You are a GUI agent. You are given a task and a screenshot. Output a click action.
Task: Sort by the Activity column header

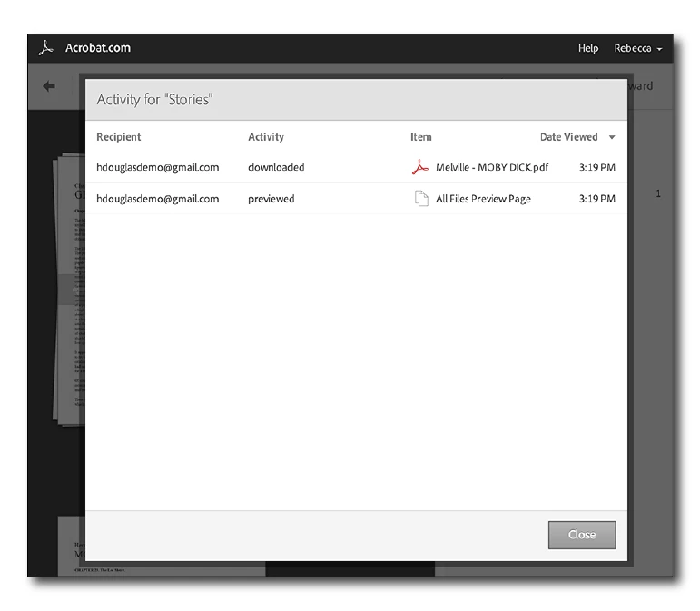[x=266, y=137]
